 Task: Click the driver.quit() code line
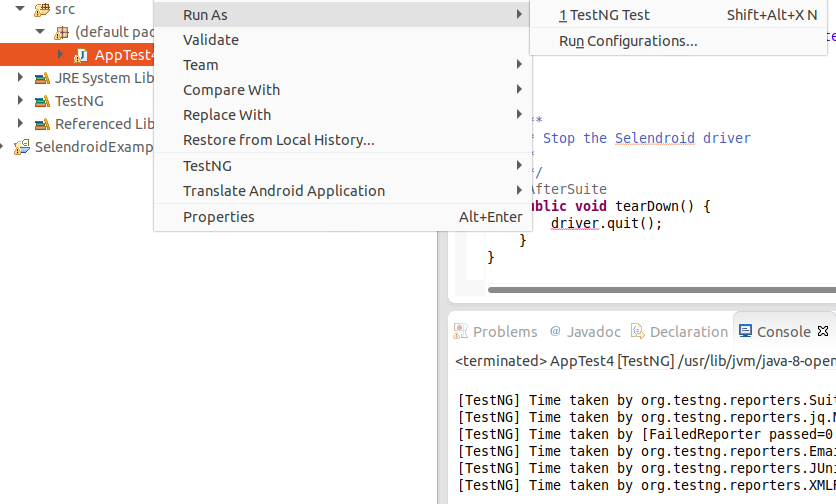606,223
